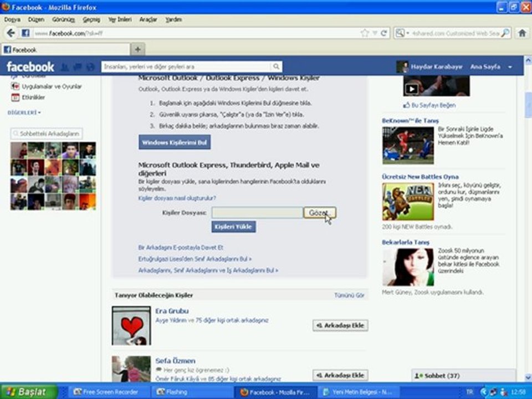This screenshot has width=532, height=399.
Task: Open the Sohbet (37) chat bar
Action: (x=463, y=376)
